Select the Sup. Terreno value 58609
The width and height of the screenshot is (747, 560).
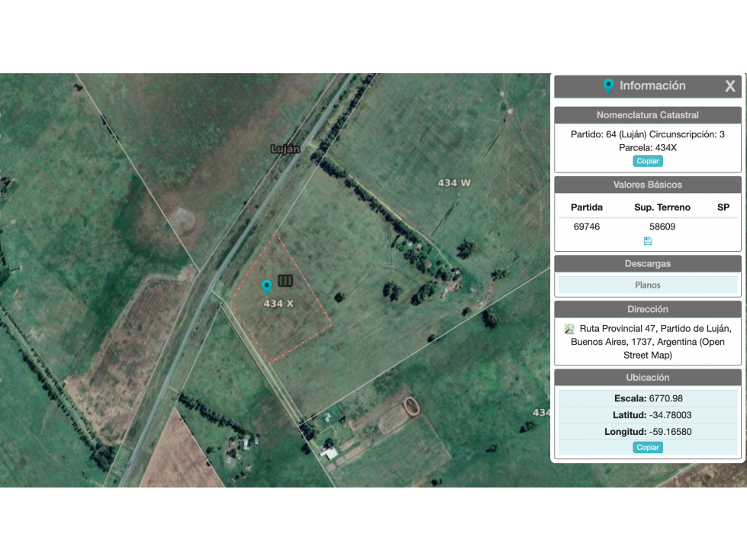pyautogui.click(x=662, y=227)
